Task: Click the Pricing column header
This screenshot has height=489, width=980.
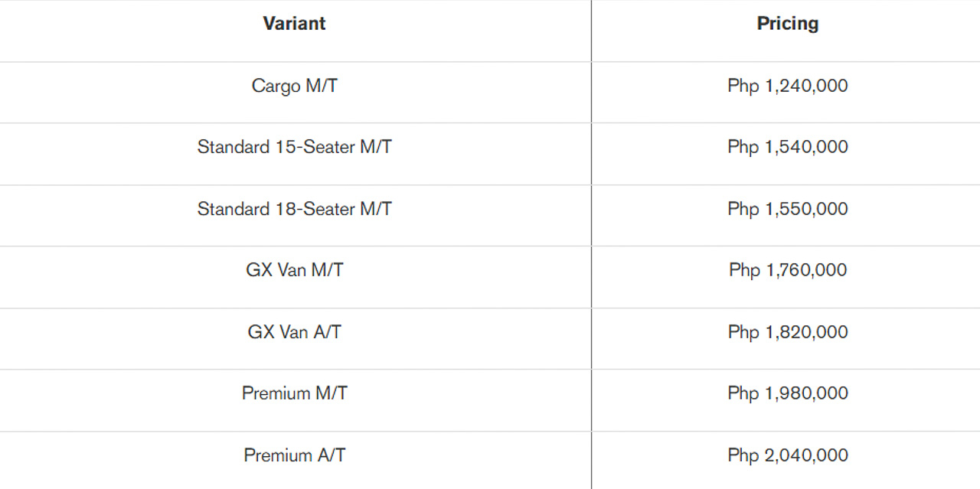Action: [x=787, y=24]
